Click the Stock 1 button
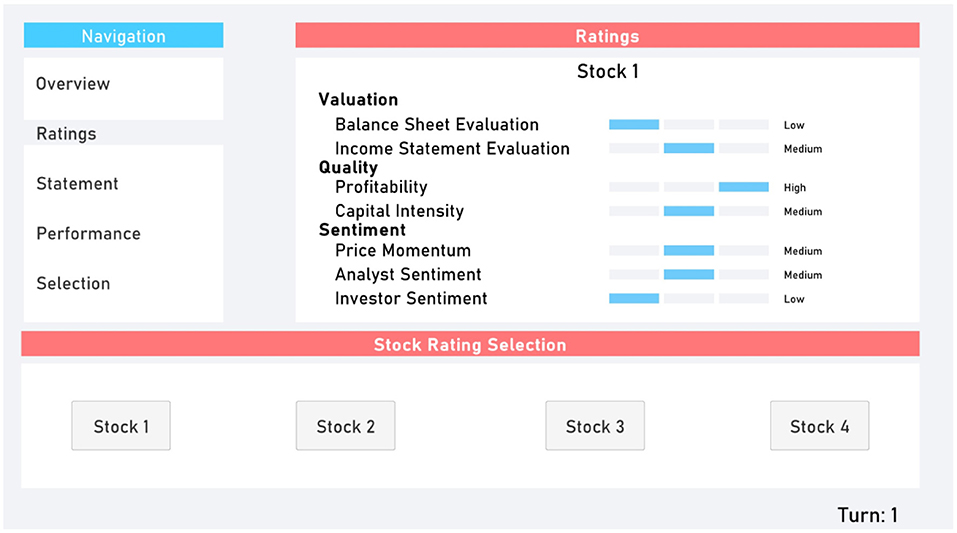The image size is (957, 533). 121,426
